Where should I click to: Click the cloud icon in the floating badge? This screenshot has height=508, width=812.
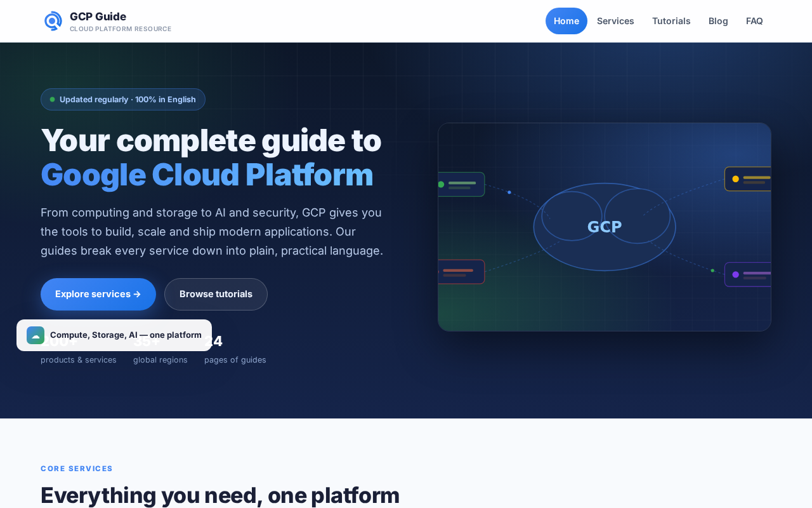(x=36, y=335)
